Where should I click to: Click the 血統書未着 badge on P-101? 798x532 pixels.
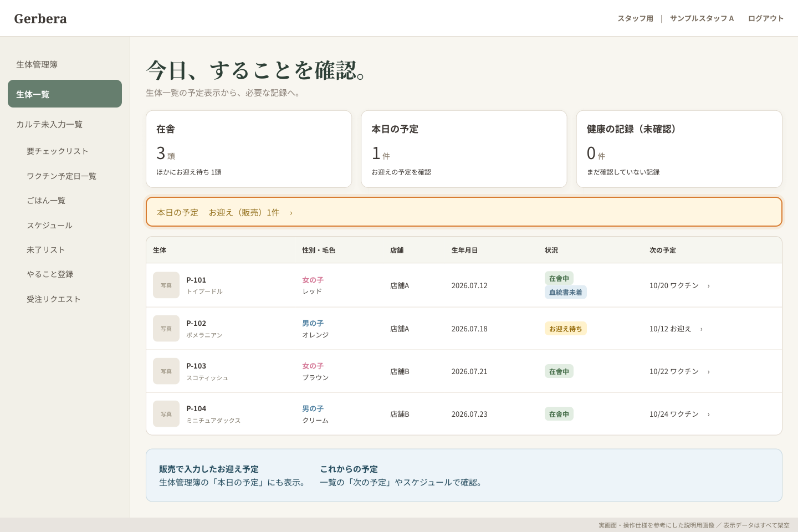click(565, 292)
